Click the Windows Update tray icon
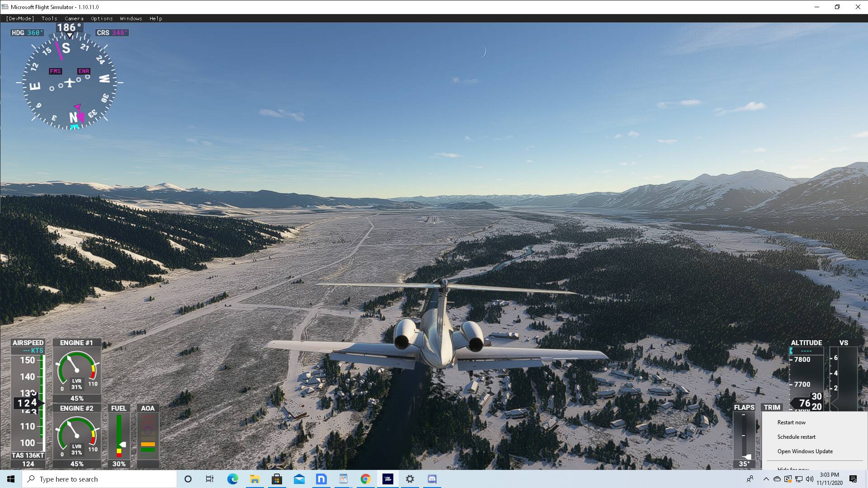This screenshot has height=488, width=868. 788,479
